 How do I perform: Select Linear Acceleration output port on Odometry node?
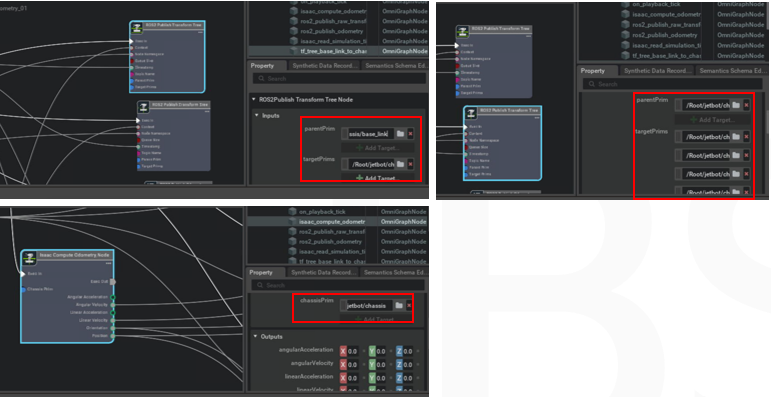point(113,312)
